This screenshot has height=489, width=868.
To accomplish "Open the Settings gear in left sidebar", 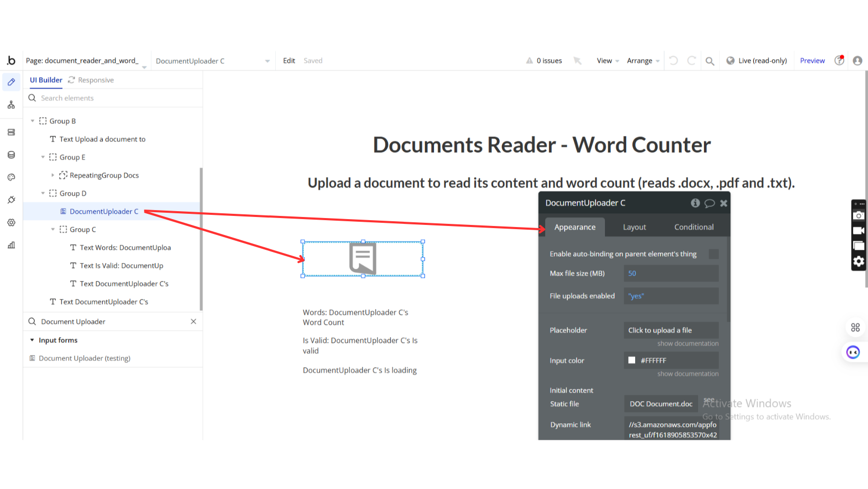I will [11, 223].
